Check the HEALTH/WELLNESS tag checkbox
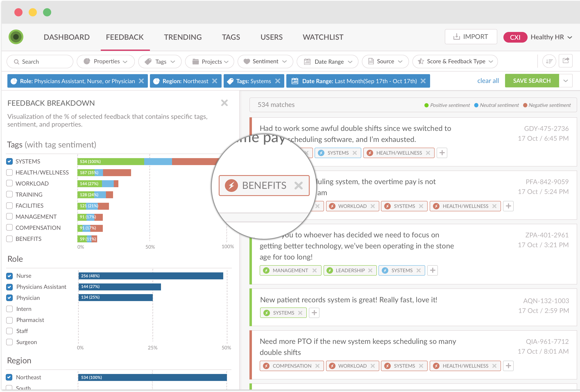The image size is (580, 392). [9, 172]
